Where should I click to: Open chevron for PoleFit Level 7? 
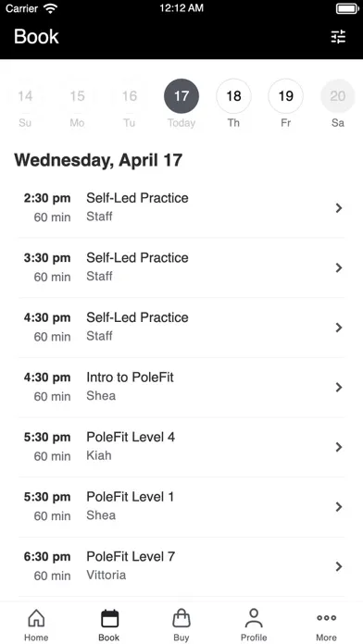(339, 567)
